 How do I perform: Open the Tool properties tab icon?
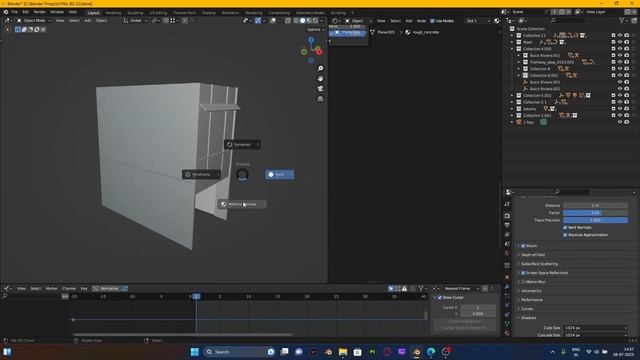tap(507, 204)
